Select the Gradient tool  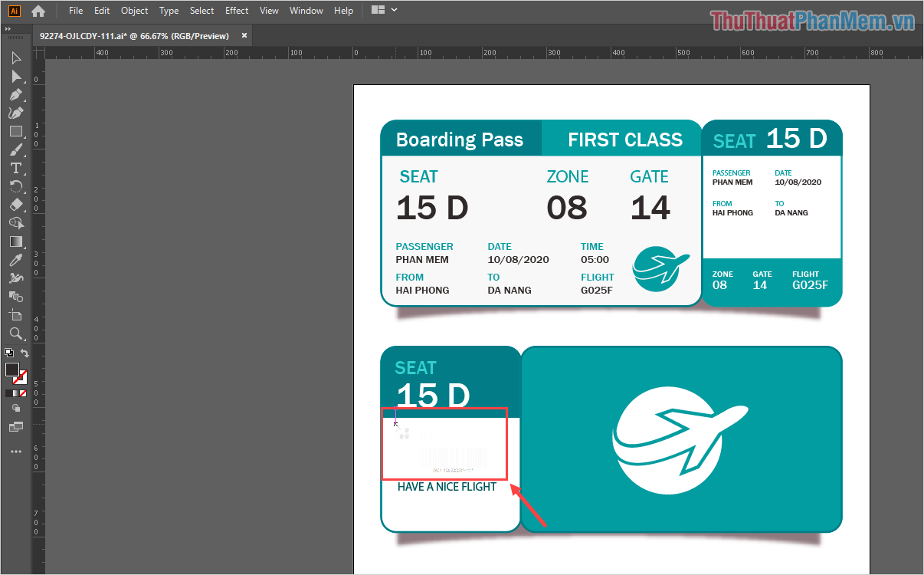(16, 242)
